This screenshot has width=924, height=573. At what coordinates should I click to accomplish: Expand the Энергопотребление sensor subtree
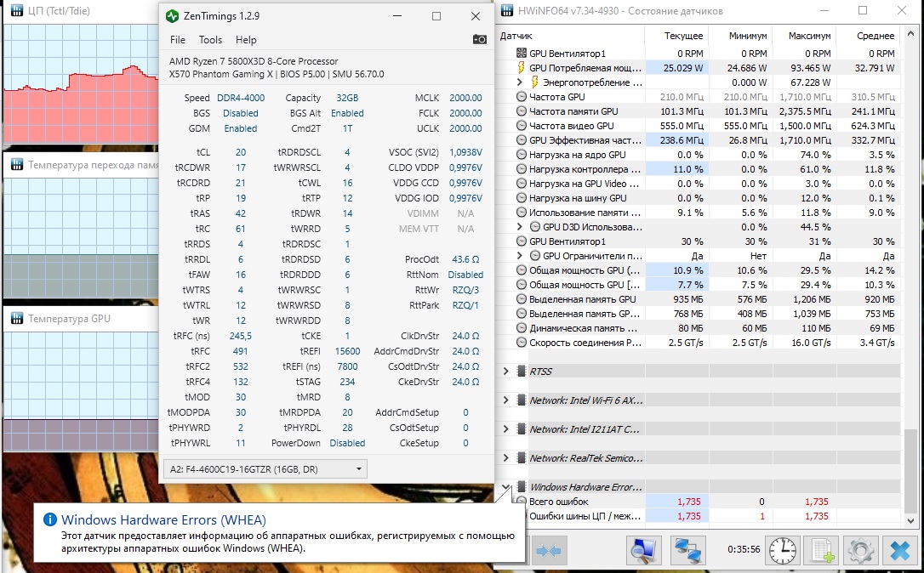519,82
